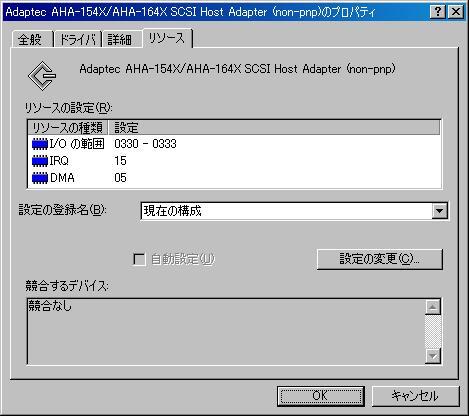The width and height of the screenshot is (469, 416).
Task: Open the 設定の登録名 dropdown arrow
Action: (439, 211)
